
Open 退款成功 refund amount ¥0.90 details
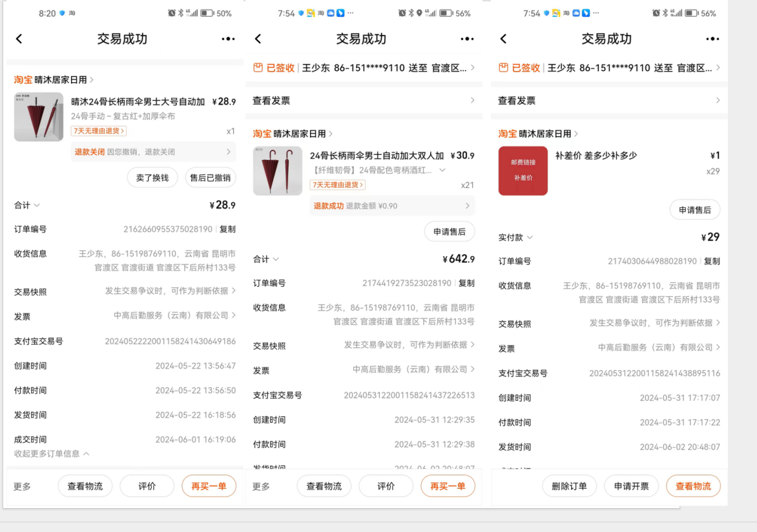(x=391, y=206)
